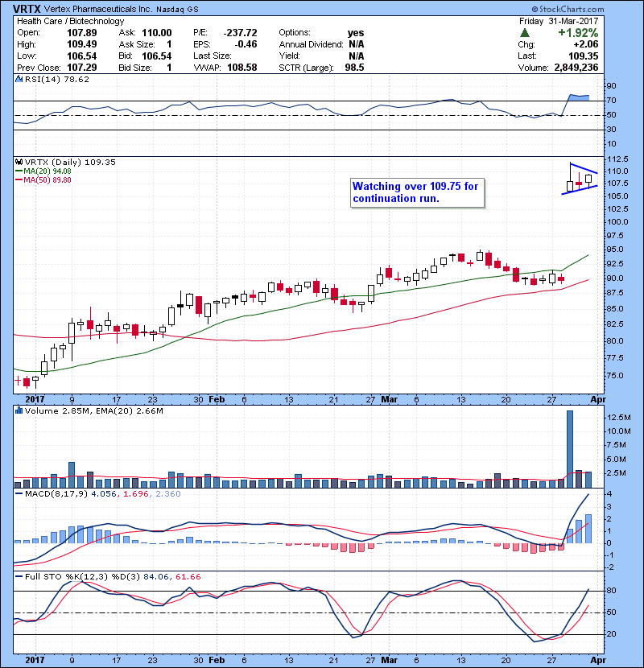Image resolution: width=644 pixels, height=668 pixels.
Task: Click the P/E value -237.72
Action: (x=241, y=33)
